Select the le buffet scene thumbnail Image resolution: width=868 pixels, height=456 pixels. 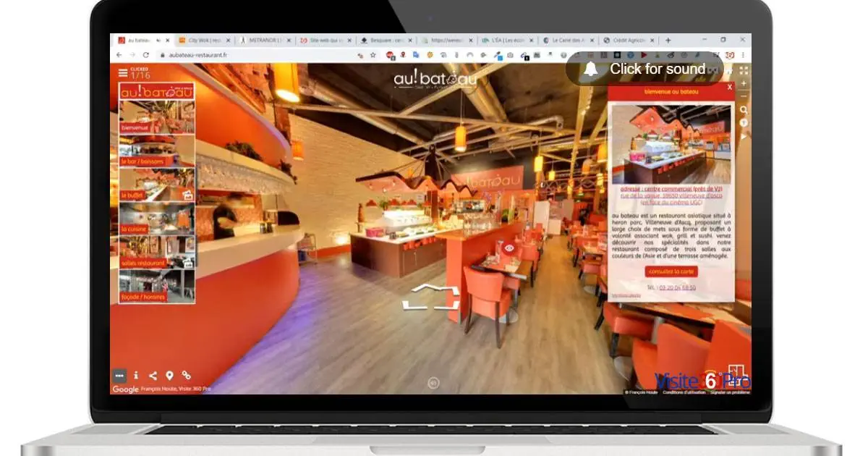[157, 185]
